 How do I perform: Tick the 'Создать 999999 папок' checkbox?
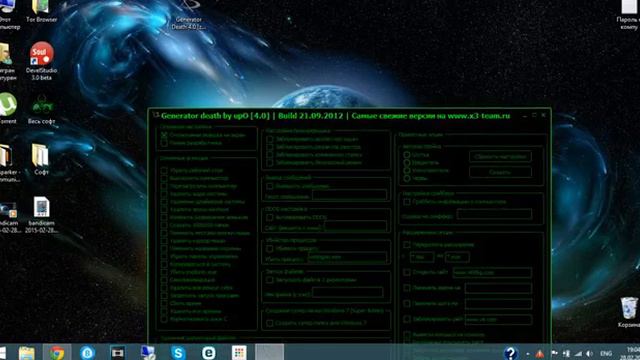(x=164, y=225)
